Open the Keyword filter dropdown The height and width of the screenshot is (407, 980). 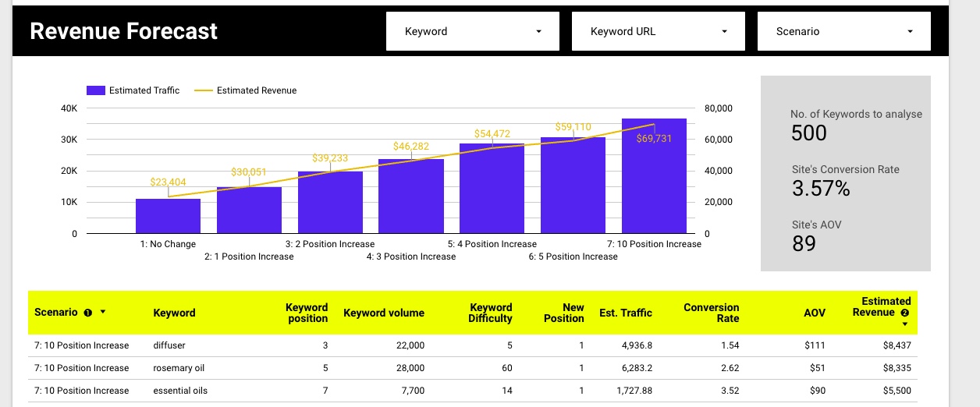(472, 32)
